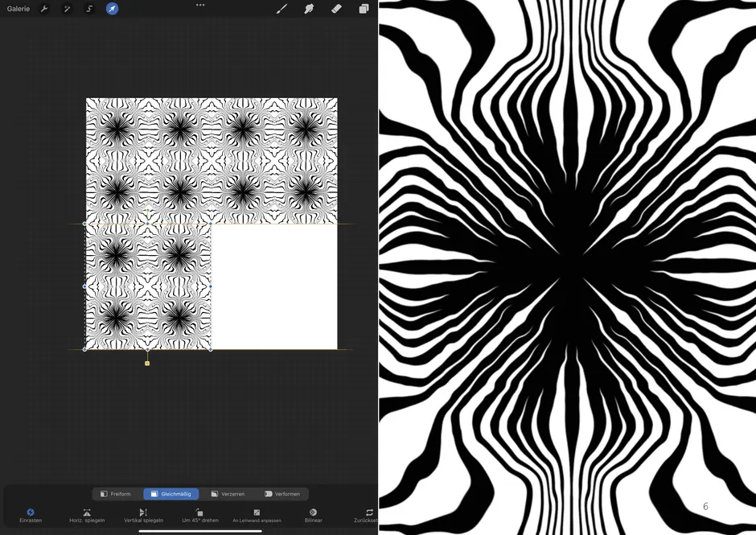This screenshot has height=535, width=756.
Task: Toggle Einrasten snapping option
Action: click(31, 516)
